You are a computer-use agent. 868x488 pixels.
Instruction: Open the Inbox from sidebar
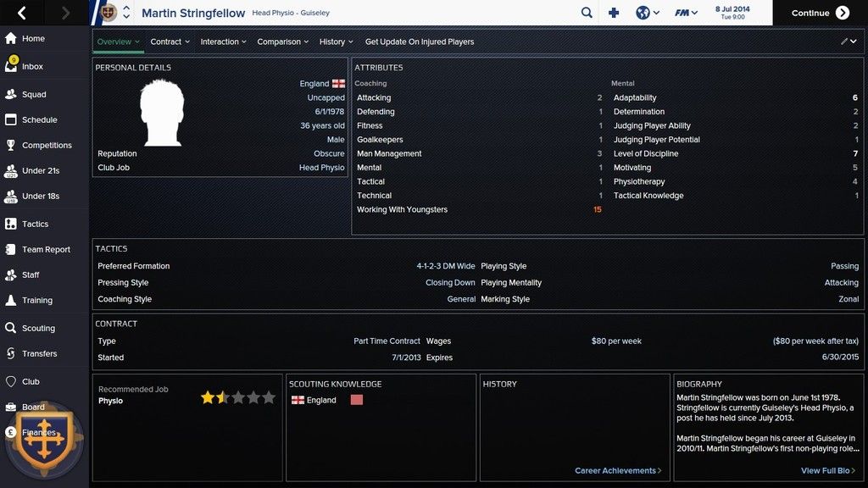(32, 66)
